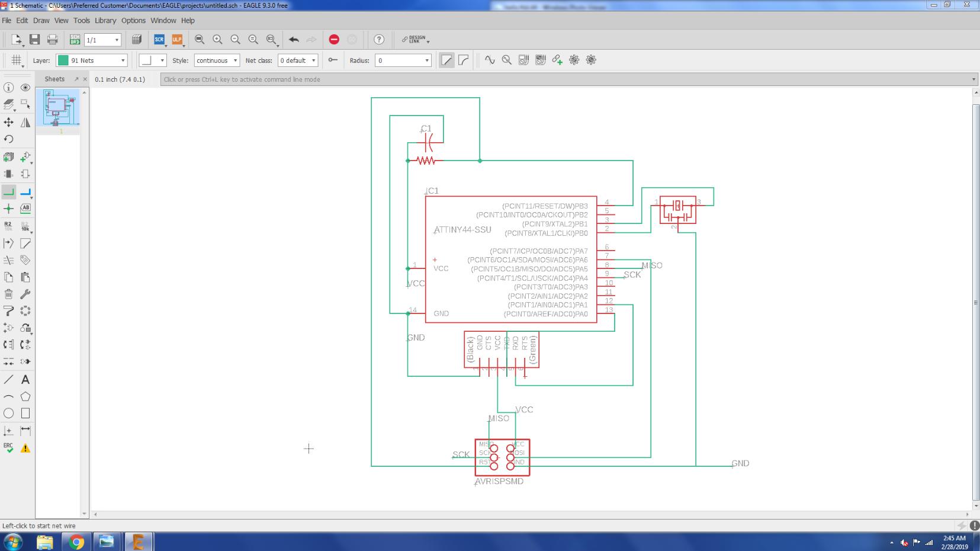Viewport: 980px width, 551px height.
Task: Select the Show (eye) tool
Action: click(x=25, y=88)
